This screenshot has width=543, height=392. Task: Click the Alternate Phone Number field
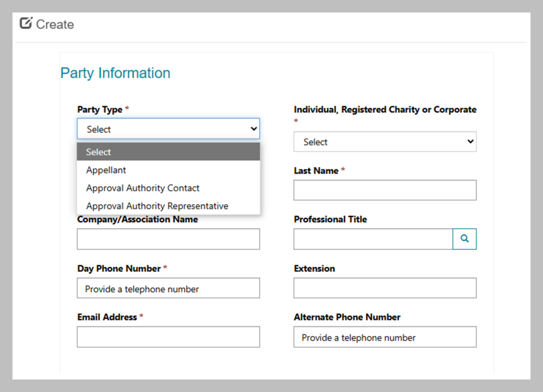pos(384,337)
